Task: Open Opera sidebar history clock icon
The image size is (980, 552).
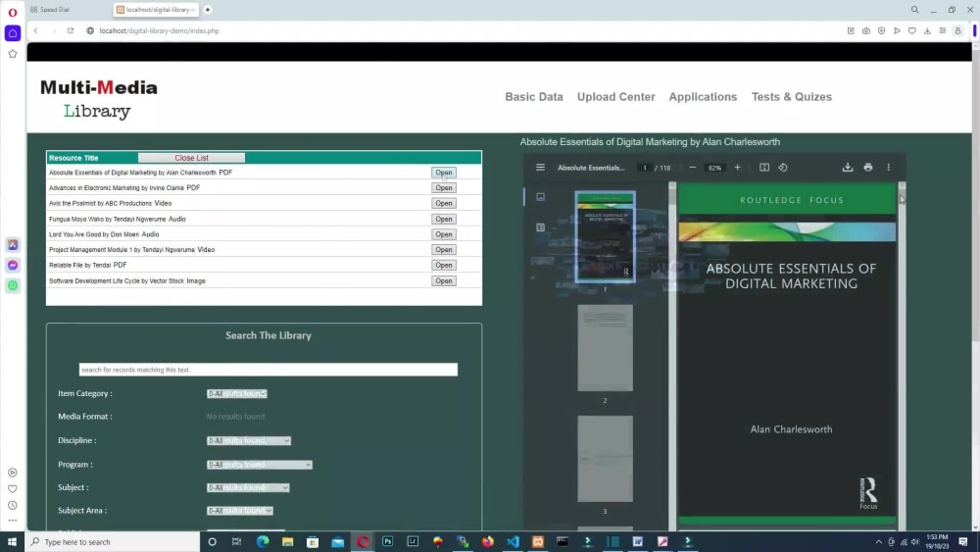Action: (13, 505)
